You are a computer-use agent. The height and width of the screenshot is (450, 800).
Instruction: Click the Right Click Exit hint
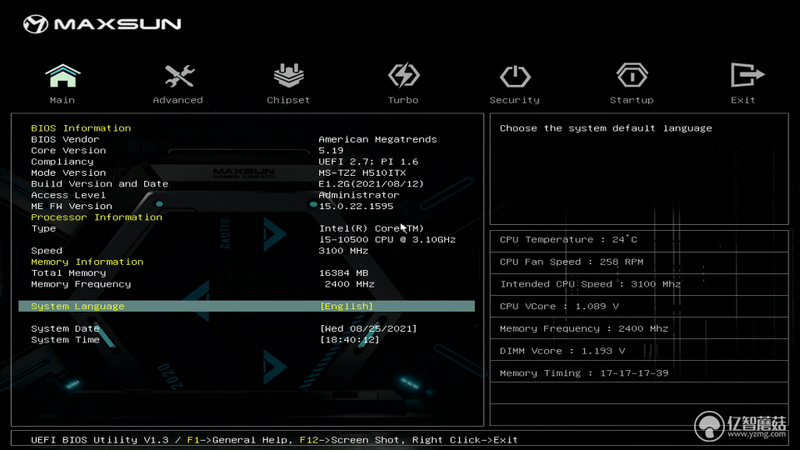tap(465, 440)
